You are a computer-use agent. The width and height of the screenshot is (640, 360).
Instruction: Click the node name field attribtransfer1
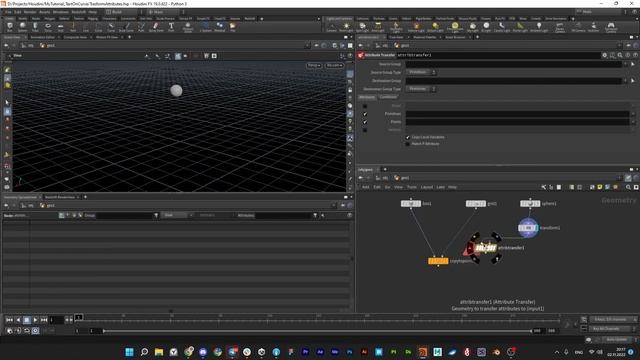coord(498,55)
